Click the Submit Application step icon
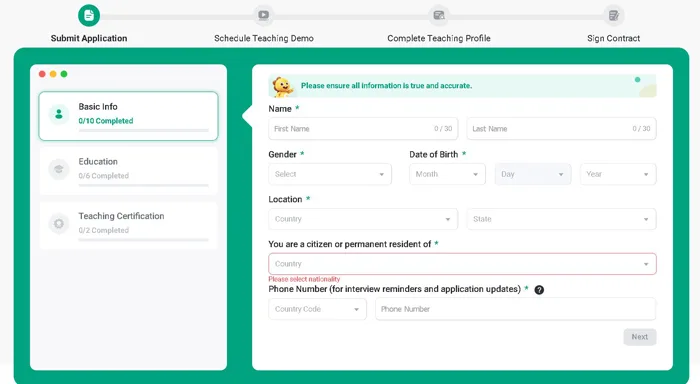The image size is (700, 384). point(89,16)
